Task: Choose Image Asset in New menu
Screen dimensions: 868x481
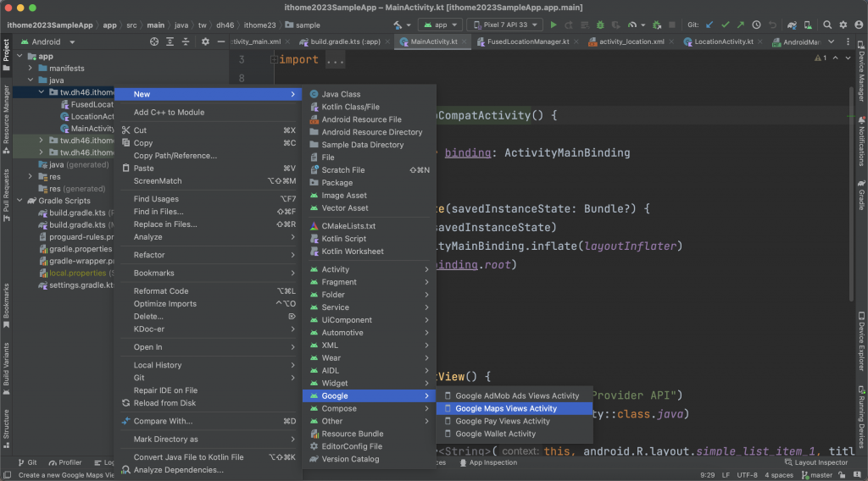Action: [370, 195]
